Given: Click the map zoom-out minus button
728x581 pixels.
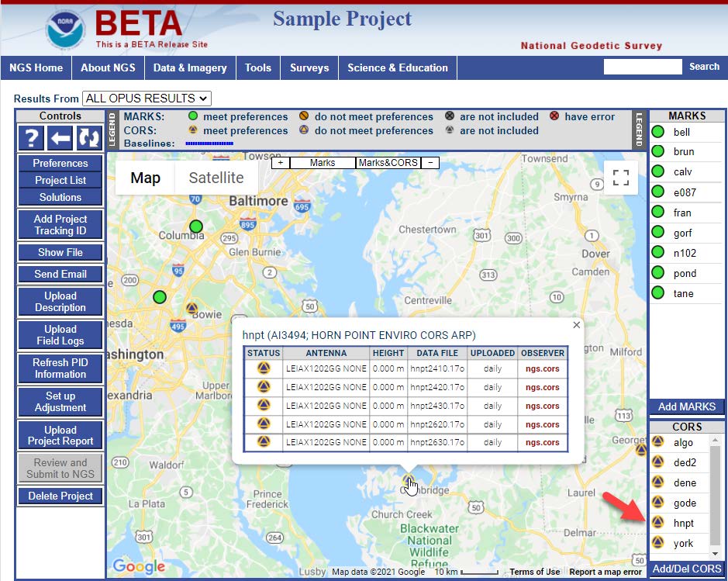Looking at the screenshot, I should (431, 163).
